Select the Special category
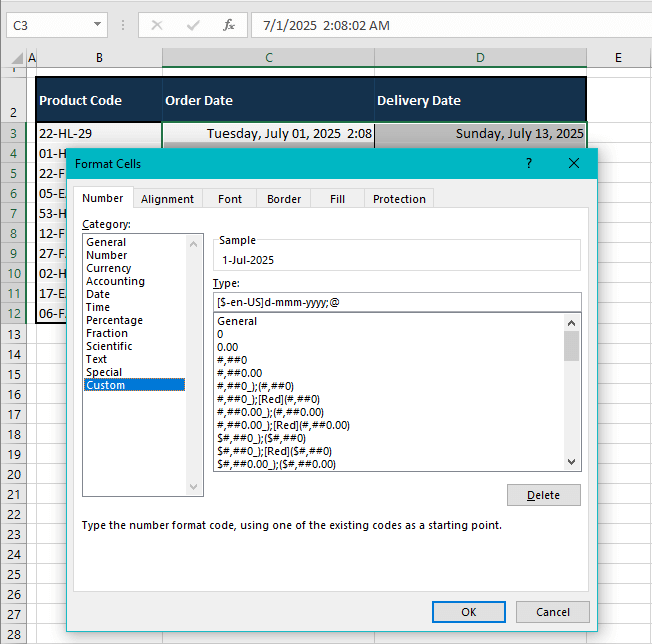This screenshot has width=652, height=644. pos(104,372)
